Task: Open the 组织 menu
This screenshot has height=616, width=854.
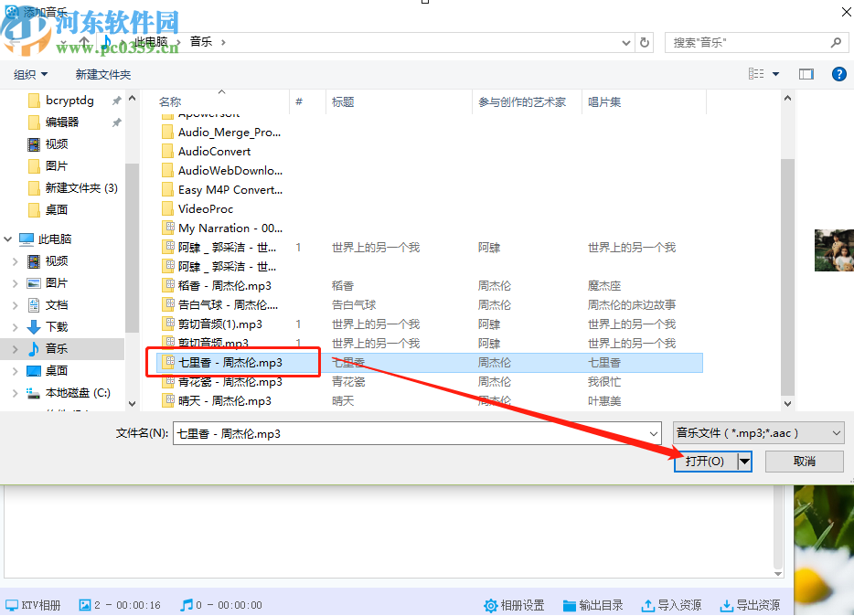Action: (x=30, y=75)
